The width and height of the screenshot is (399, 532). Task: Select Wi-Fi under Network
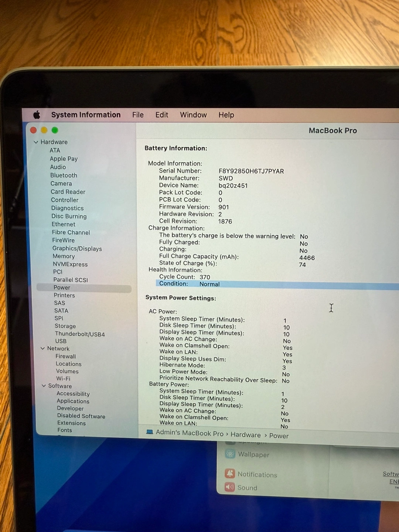pyautogui.click(x=63, y=379)
